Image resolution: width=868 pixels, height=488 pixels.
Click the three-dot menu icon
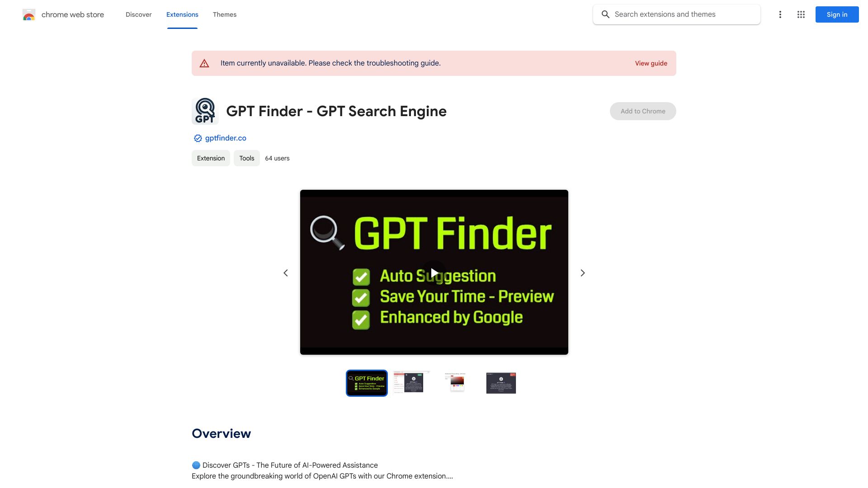[x=779, y=14]
